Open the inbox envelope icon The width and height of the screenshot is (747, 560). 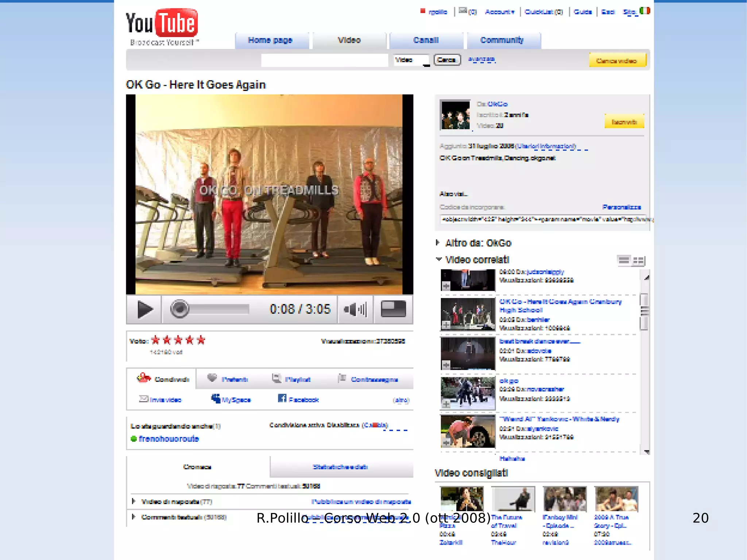click(x=463, y=11)
